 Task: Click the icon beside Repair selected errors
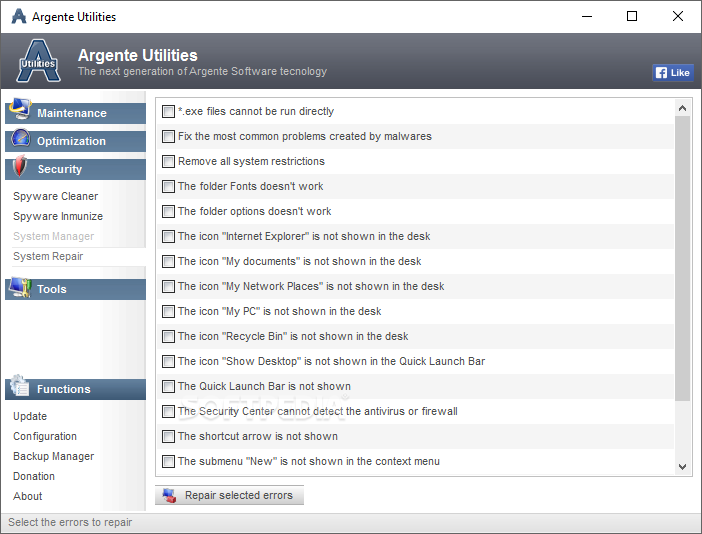pos(169,495)
